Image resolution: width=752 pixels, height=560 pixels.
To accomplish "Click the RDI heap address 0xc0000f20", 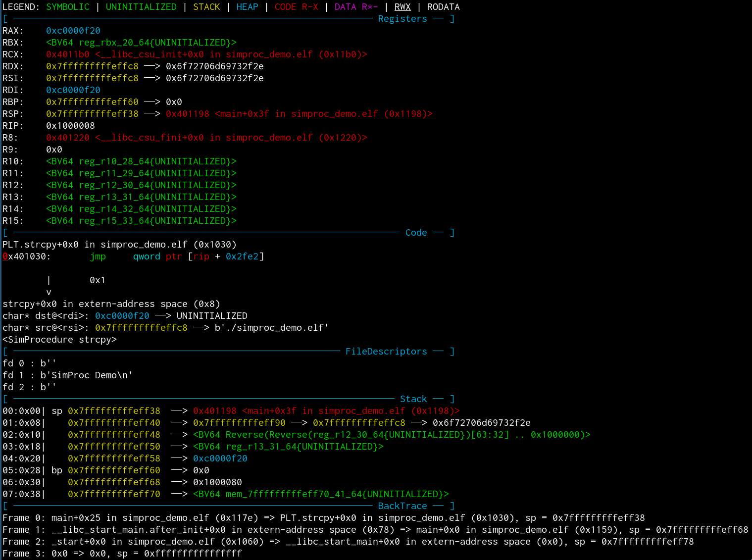I will (x=73, y=90).
